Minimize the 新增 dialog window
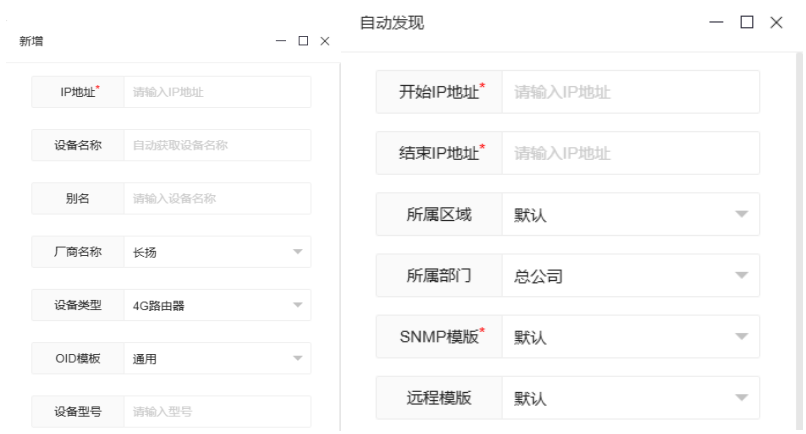 [280, 41]
